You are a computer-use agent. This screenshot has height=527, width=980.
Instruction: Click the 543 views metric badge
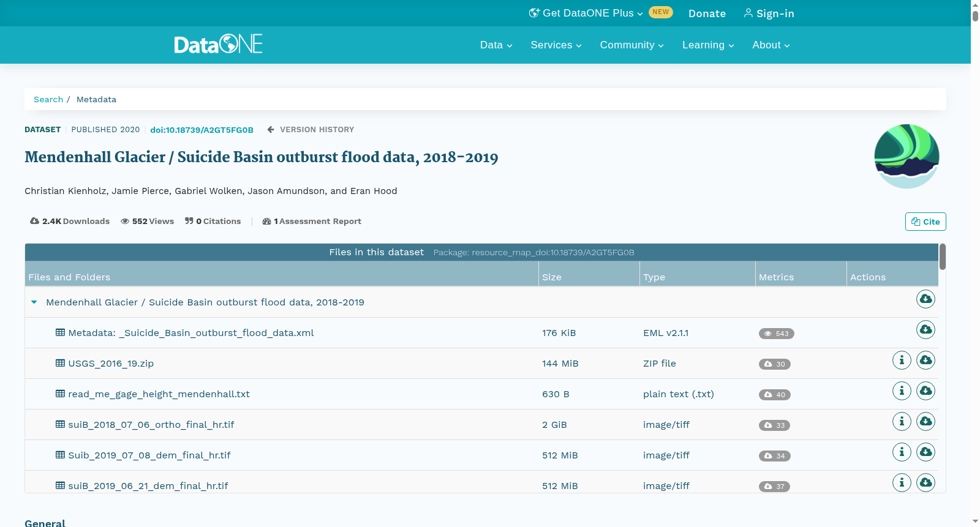click(x=777, y=334)
